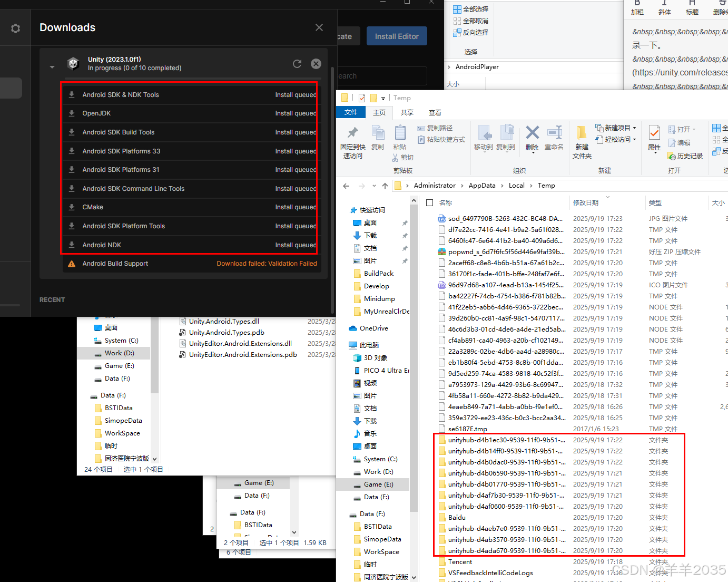The width and height of the screenshot is (728, 582).
Task: Open the 新建项目 dropdown
Action: pos(616,128)
